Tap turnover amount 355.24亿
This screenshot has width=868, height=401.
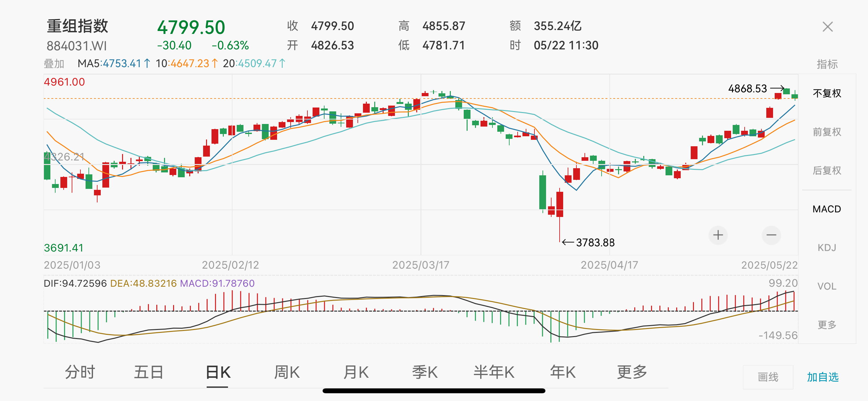coord(558,26)
